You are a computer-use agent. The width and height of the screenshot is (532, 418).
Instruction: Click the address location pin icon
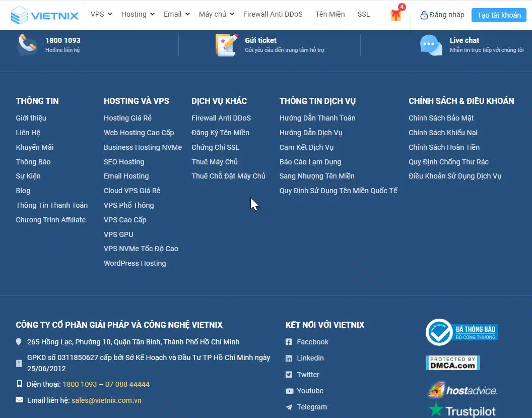click(x=19, y=342)
